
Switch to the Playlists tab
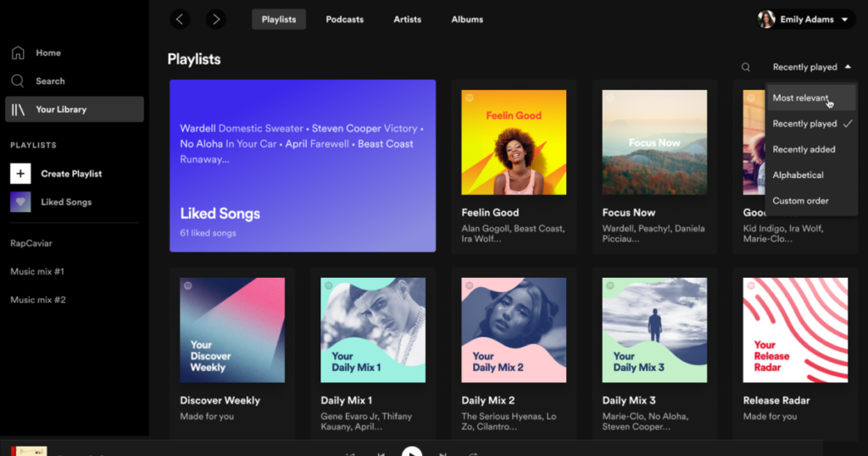(x=279, y=19)
